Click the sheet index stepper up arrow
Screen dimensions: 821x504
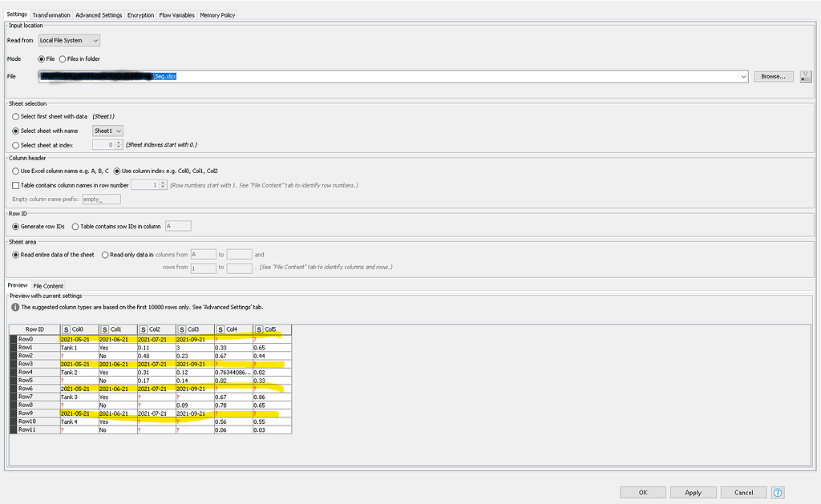[118, 143]
